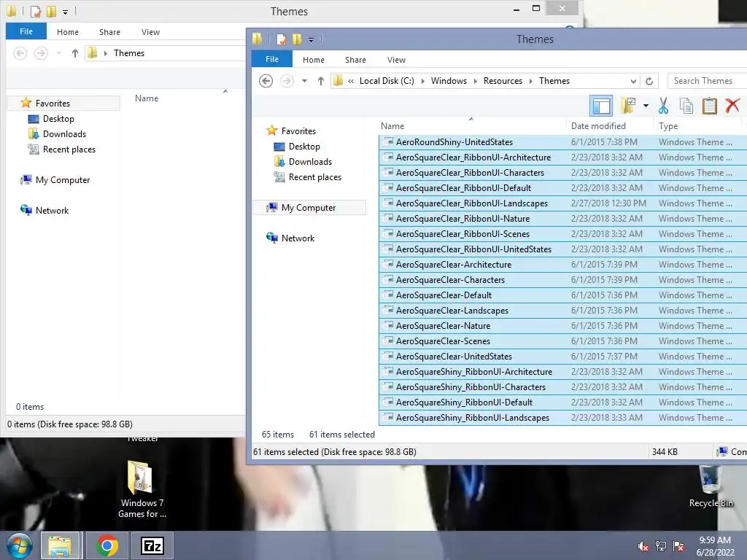This screenshot has height=560, width=747.
Task: Click network icon in system tray
Action: click(661, 546)
